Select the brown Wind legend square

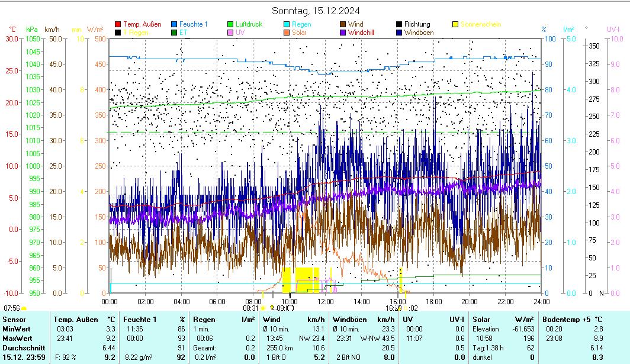pos(343,24)
